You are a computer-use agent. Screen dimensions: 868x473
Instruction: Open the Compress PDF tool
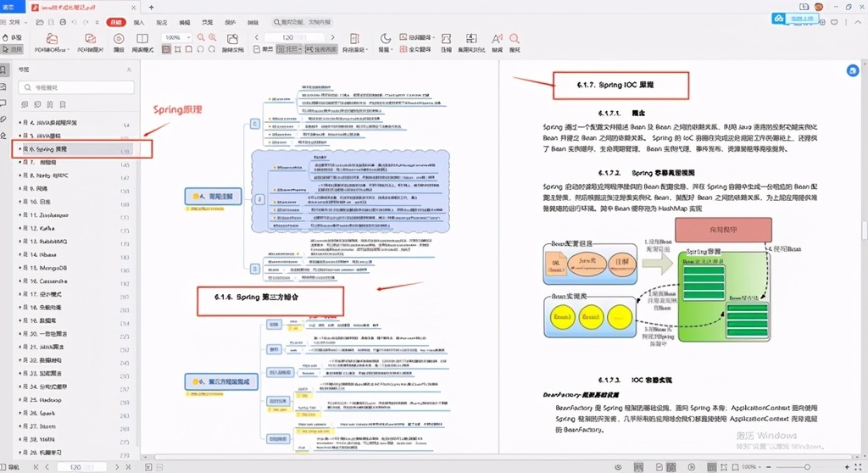tap(446, 42)
